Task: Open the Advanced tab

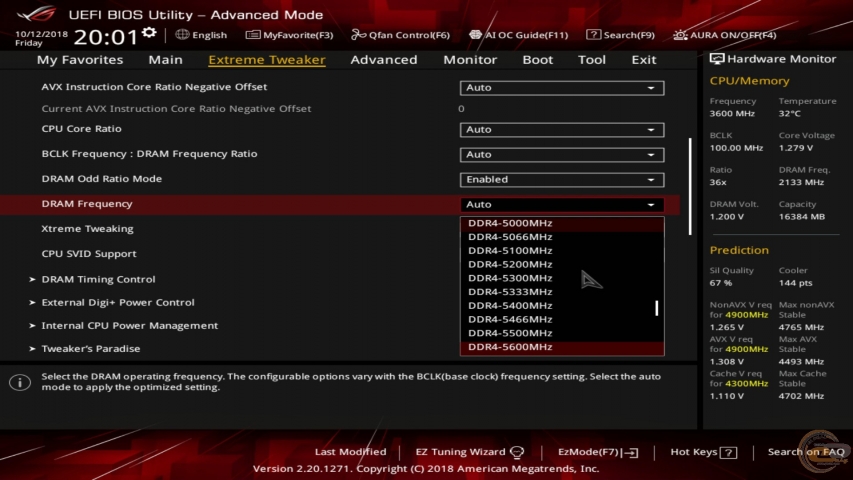Action: pyautogui.click(x=384, y=59)
